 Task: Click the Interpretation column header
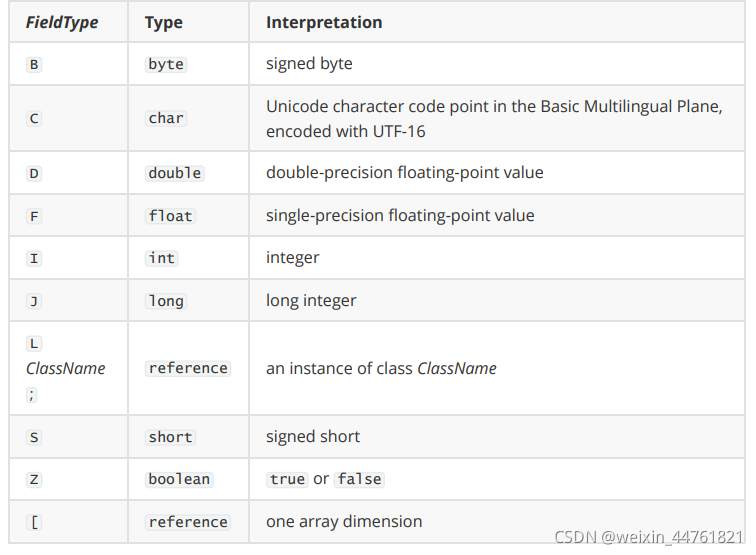tap(324, 22)
